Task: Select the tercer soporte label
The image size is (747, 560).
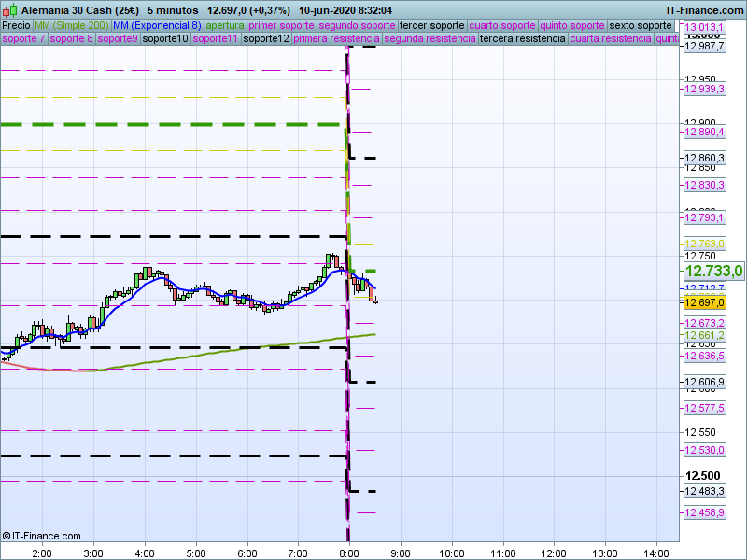Action: pos(431,25)
